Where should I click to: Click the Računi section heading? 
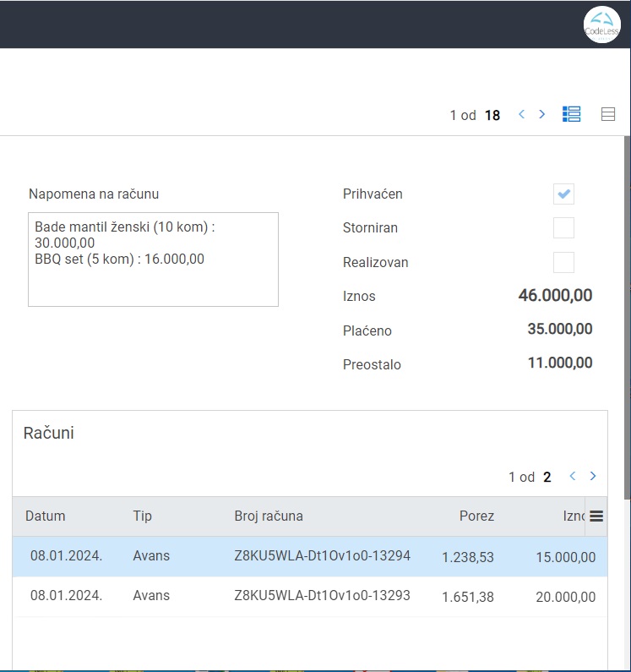click(49, 433)
